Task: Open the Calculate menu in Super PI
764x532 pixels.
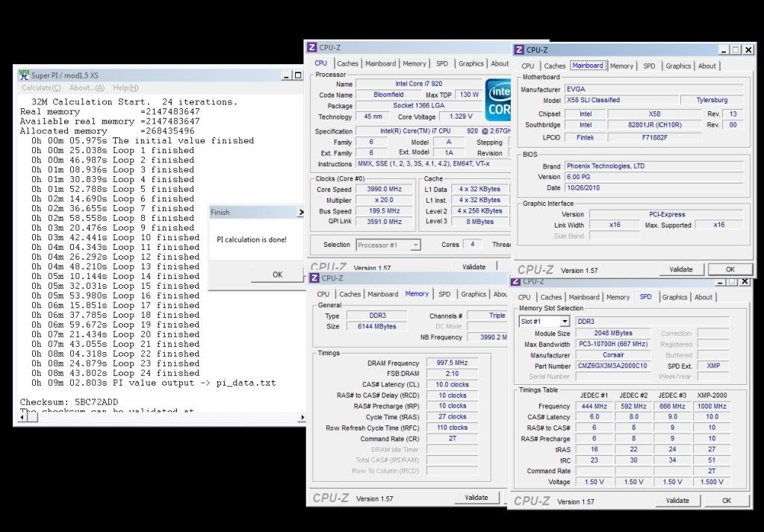Action: pos(41,87)
